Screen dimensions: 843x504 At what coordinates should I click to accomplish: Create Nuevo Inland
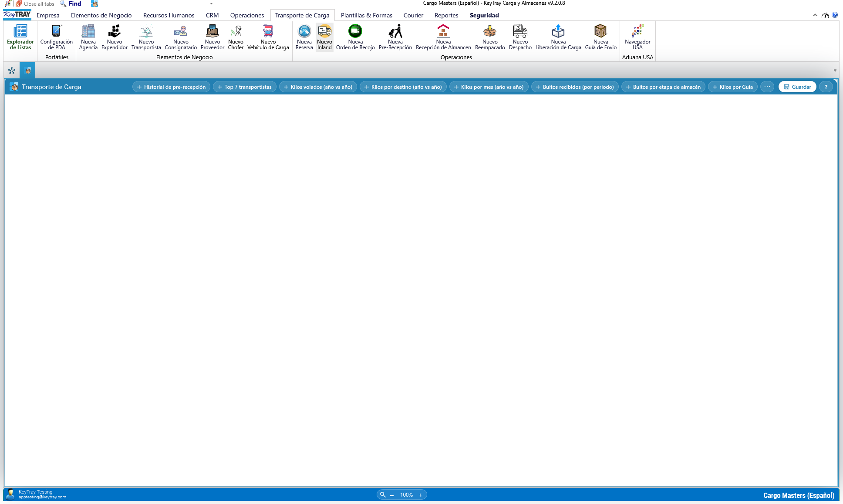pos(324,37)
